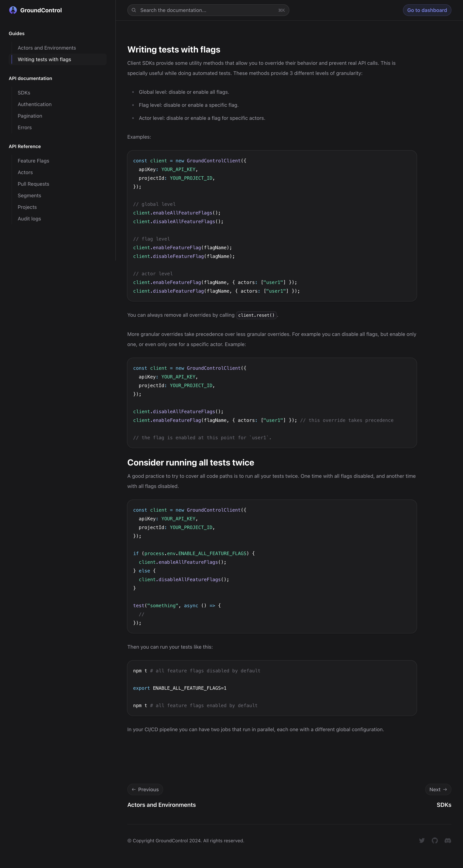Open the Actors and Environments footer link
The width and height of the screenshot is (463, 868).
(x=161, y=805)
